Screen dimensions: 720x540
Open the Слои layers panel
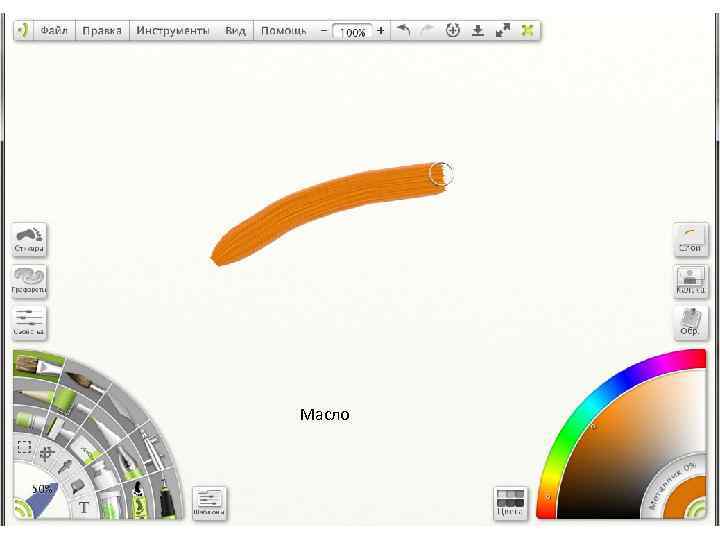point(691,239)
